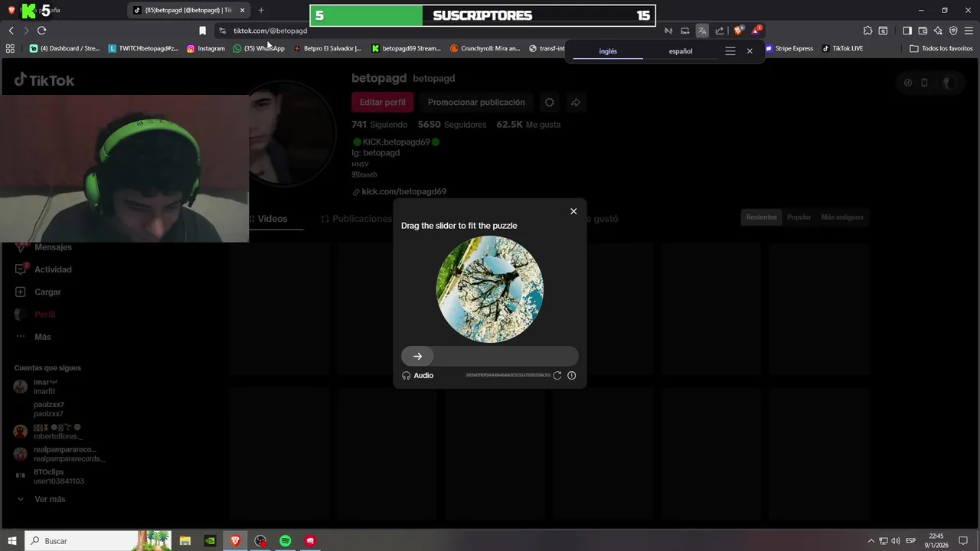
Task: Click the Editar perfil button
Action: tap(383, 102)
